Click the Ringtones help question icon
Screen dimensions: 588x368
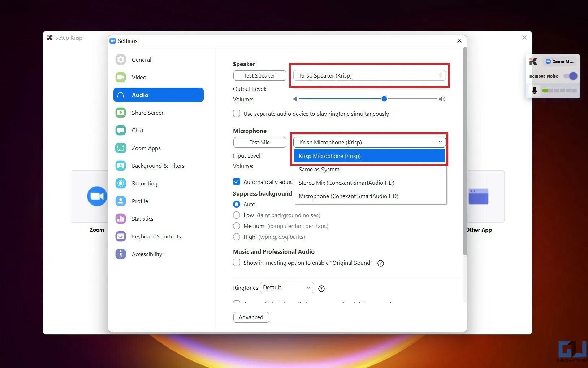click(x=321, y=288)
